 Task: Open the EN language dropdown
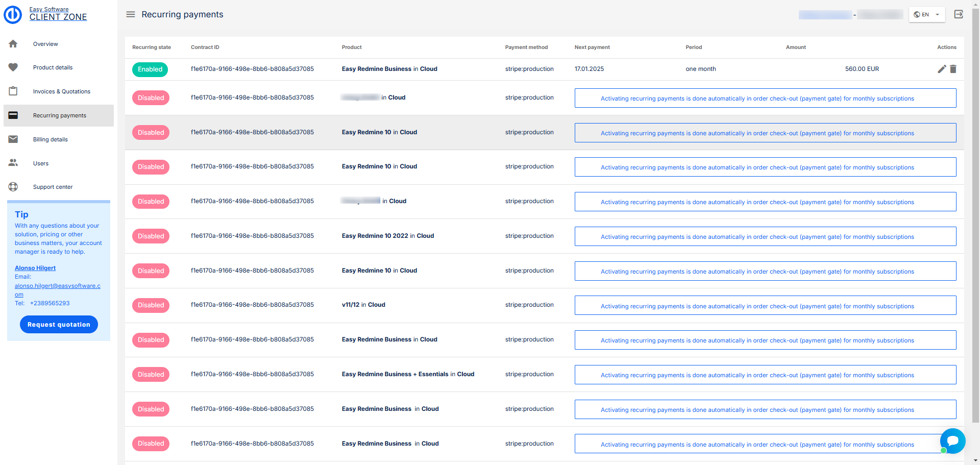926,14
